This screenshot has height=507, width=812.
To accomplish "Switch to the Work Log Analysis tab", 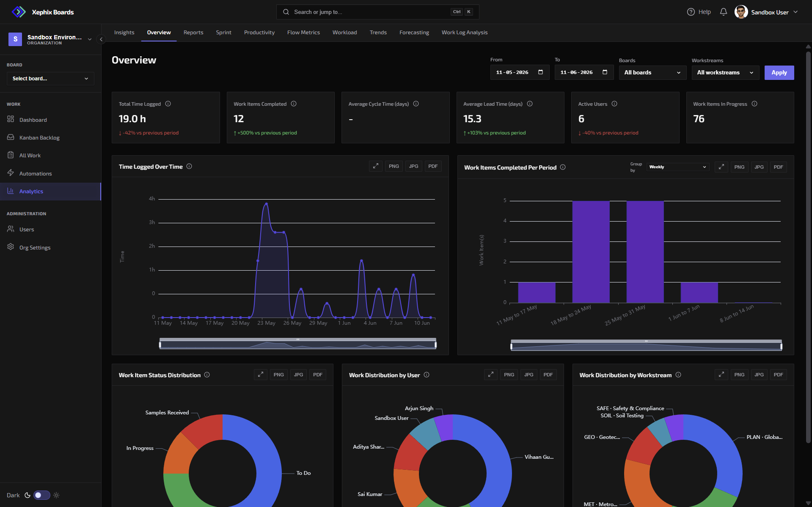I will [464, 33].
